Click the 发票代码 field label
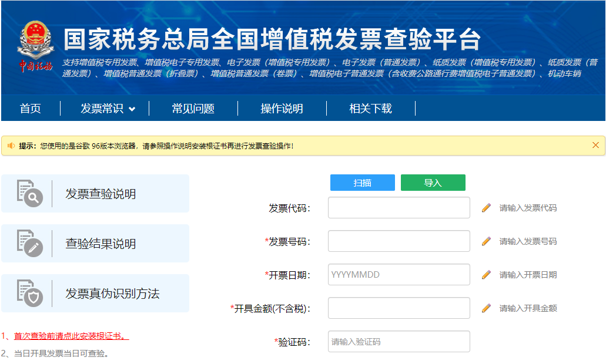 (289, 208)
